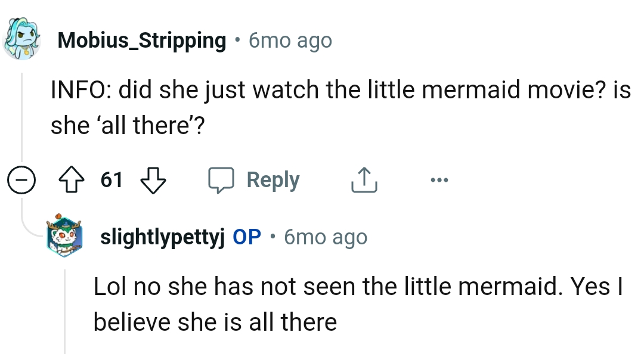Click slightlypettyj's avatar
This screenshot has height=354, width=644.
click(x=64, y=237)
